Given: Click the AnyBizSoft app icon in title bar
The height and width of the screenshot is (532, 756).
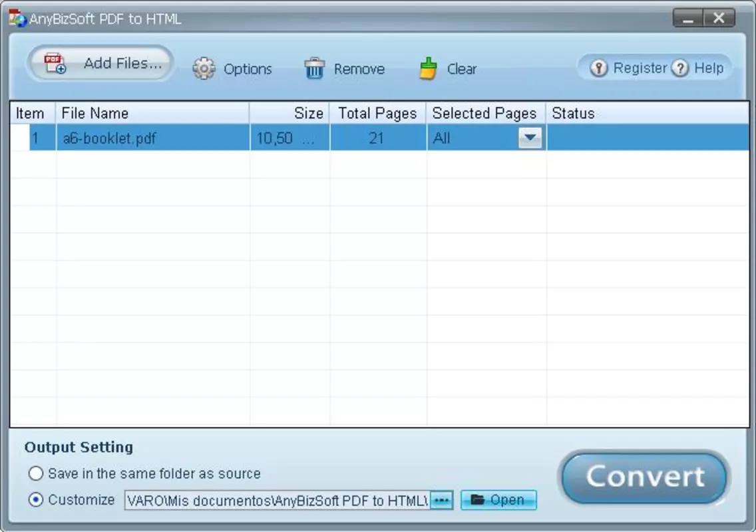Looking at the screenshot, I should pos(17,19).
